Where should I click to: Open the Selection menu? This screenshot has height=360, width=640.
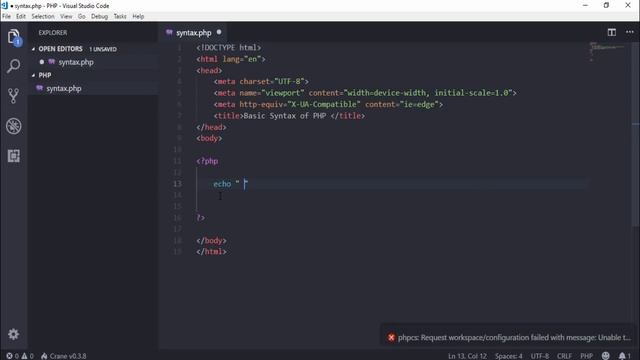tap(43, 16)
